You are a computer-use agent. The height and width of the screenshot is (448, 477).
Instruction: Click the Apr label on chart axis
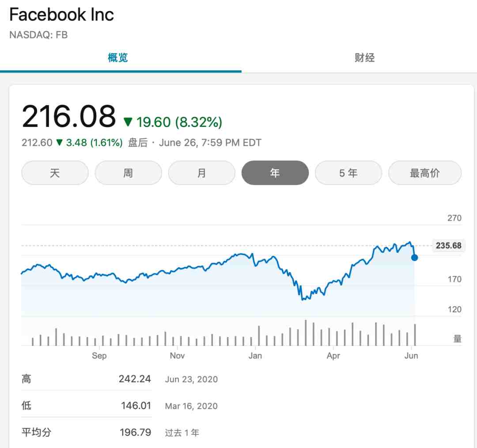tap(333, 356)
